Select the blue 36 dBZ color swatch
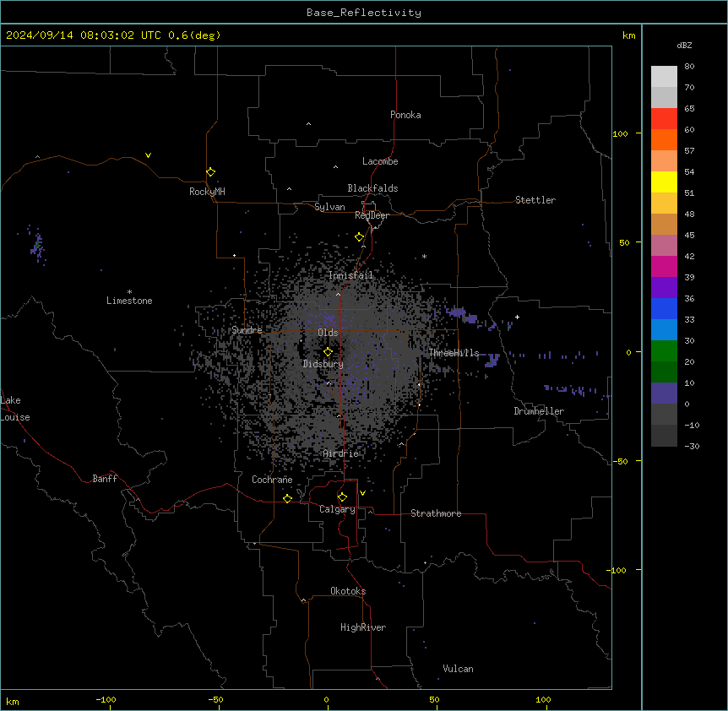Image resolution: width=728 pixels, height=711 pixels. coord(664,308)
